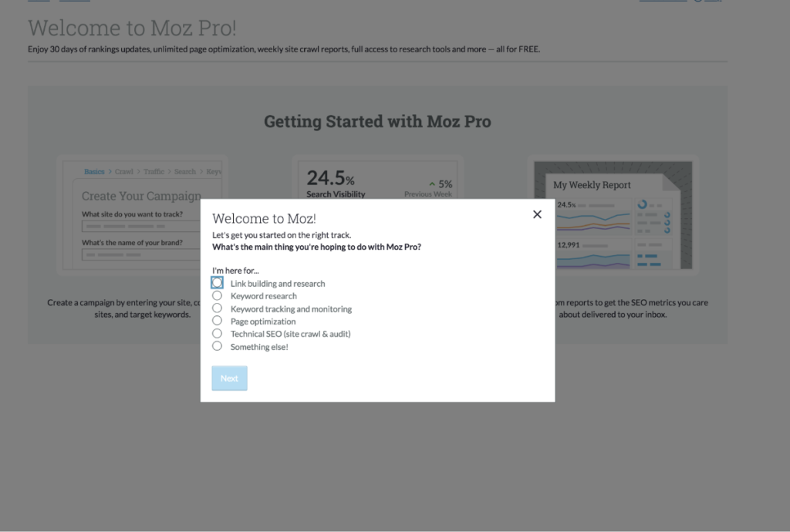The height and width of the screenshot is (532, 790).
Task: Open the Basics breadcrumb step
Action: (94, 172)
